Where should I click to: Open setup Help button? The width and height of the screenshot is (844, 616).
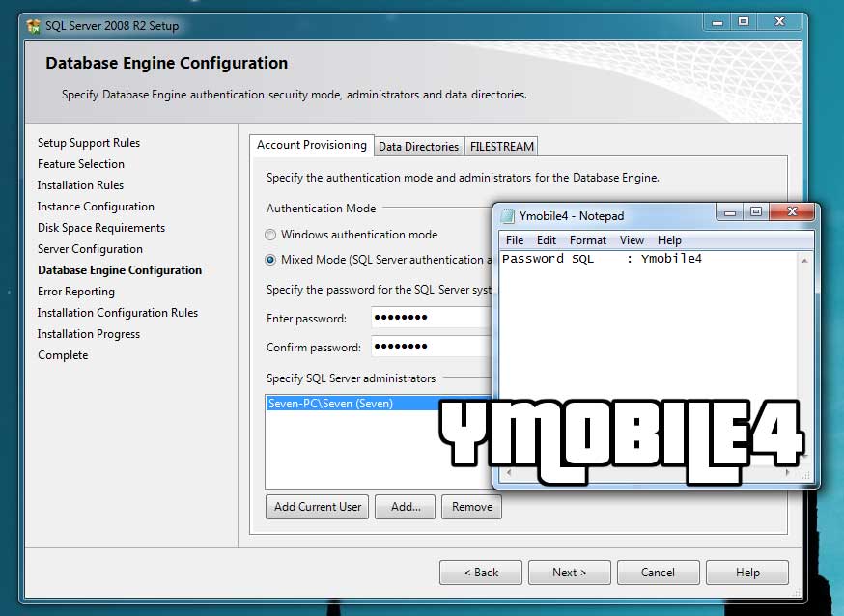point(747,573)
